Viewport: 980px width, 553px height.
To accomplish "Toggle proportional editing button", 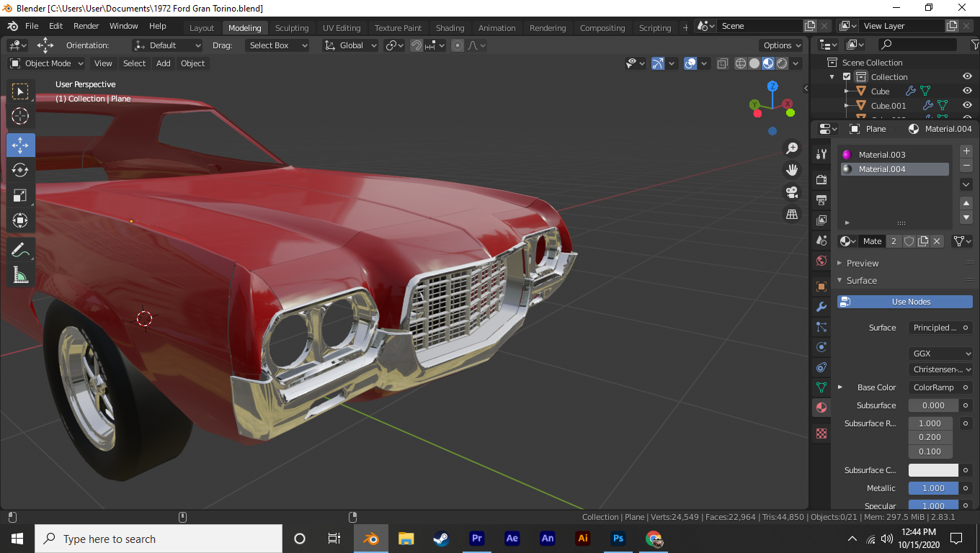I will click(x=458, y=45).
